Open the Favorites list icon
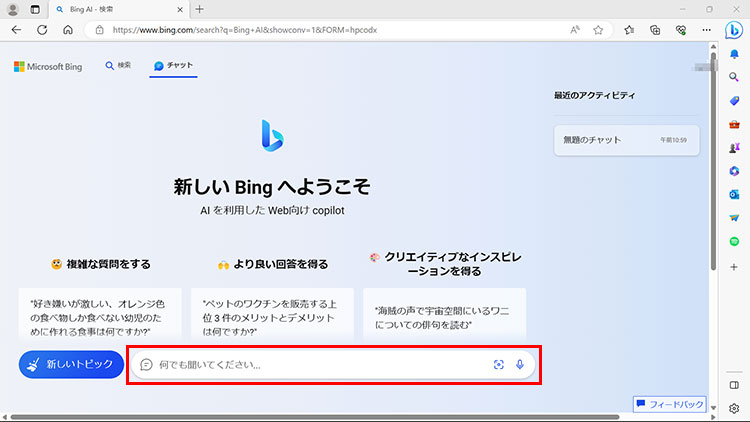Viewport: 750px width, 422px height. pos(629,30)
